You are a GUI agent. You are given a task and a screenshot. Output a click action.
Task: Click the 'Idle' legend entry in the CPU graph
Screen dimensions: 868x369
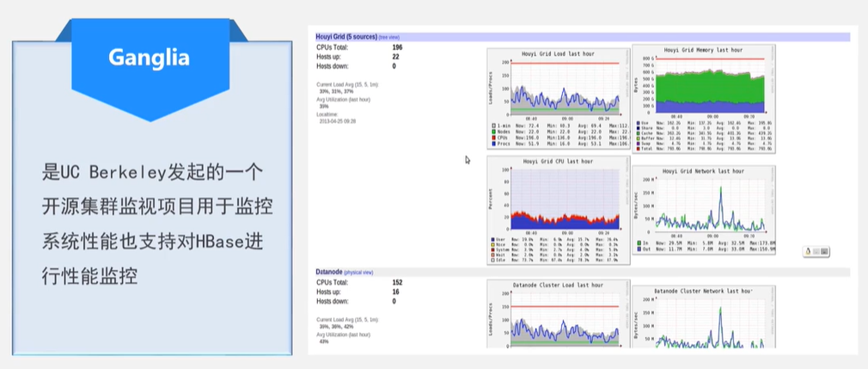[499, 259]
